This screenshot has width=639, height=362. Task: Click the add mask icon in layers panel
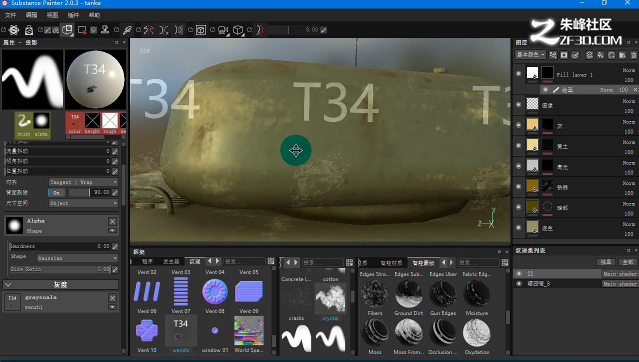[564, 55]
